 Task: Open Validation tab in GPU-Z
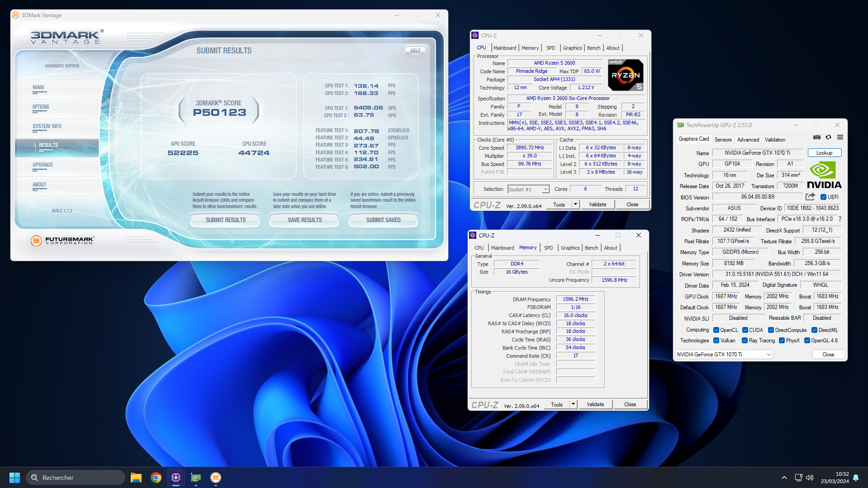pos(775,140)
